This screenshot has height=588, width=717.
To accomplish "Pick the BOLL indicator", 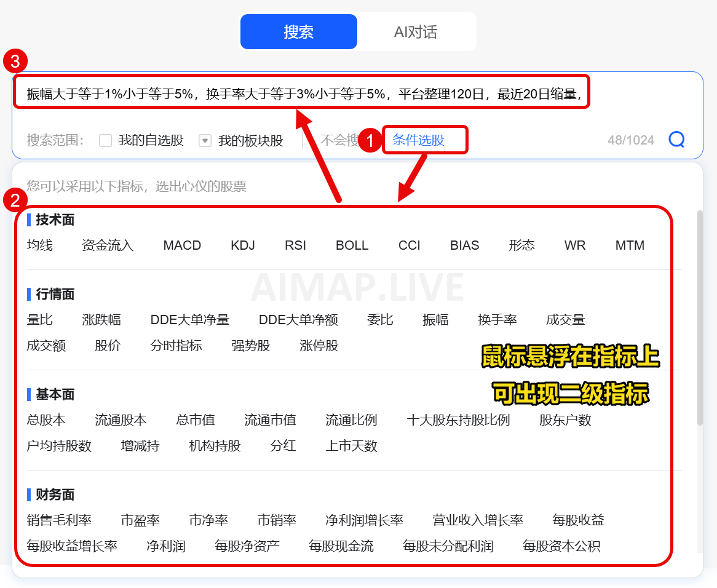I will click(352, 245).
